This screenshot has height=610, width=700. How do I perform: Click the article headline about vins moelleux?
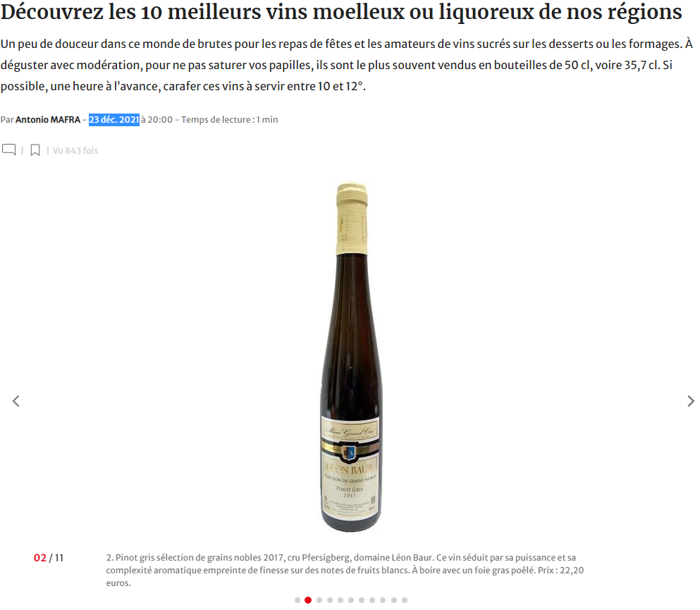(341, 11)
